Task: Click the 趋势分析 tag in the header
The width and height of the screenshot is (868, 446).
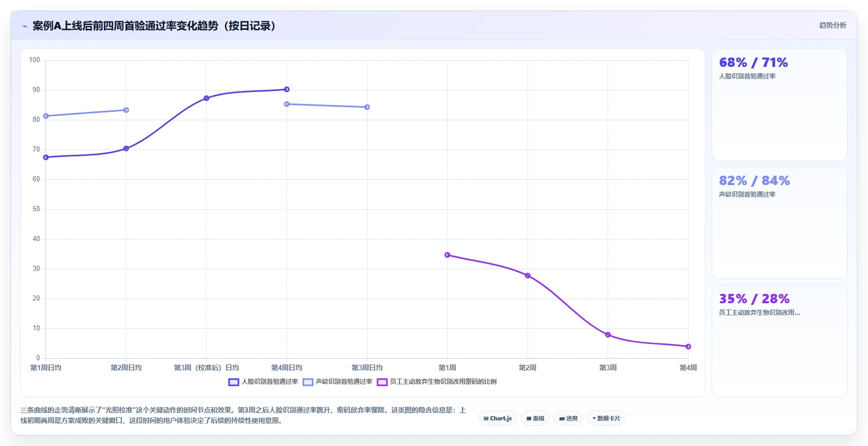Action: [832, 25]
